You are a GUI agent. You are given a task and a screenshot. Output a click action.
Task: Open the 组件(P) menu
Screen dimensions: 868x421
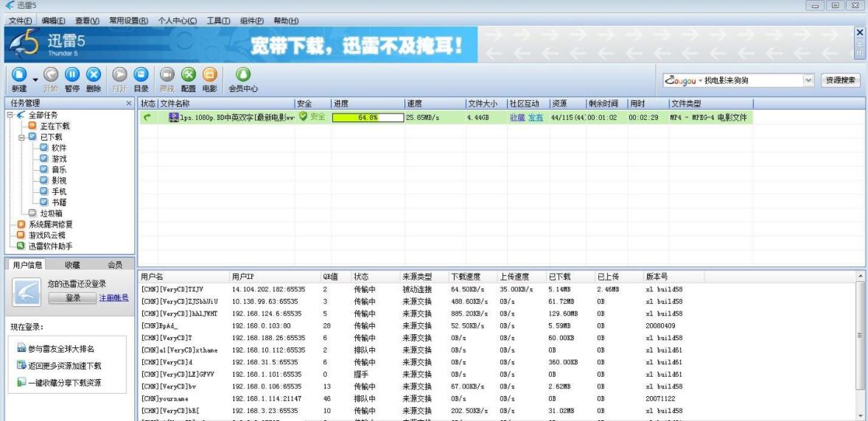click(x=252, y=21)
